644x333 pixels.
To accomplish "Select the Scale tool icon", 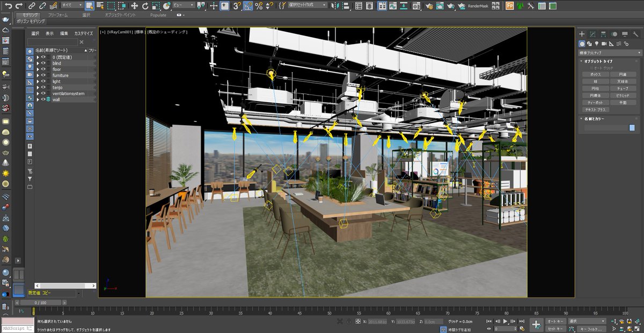I will point(156,6).
